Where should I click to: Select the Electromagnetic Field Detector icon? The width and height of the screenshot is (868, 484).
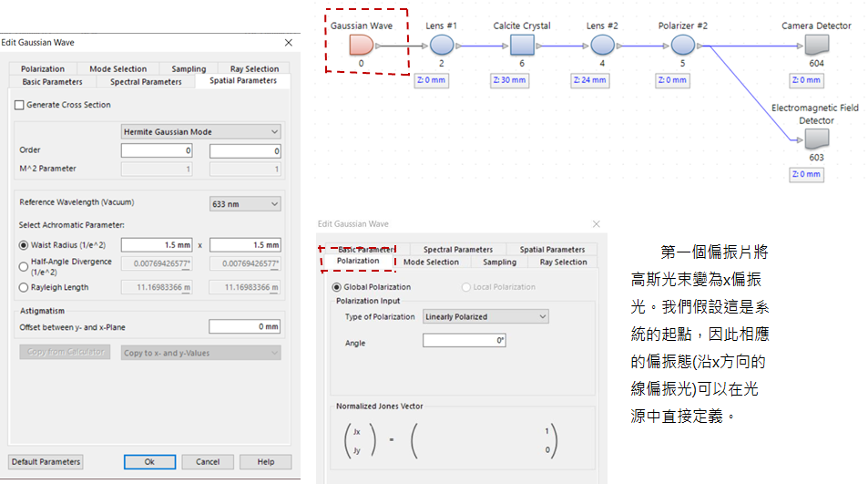pos(816,139)
